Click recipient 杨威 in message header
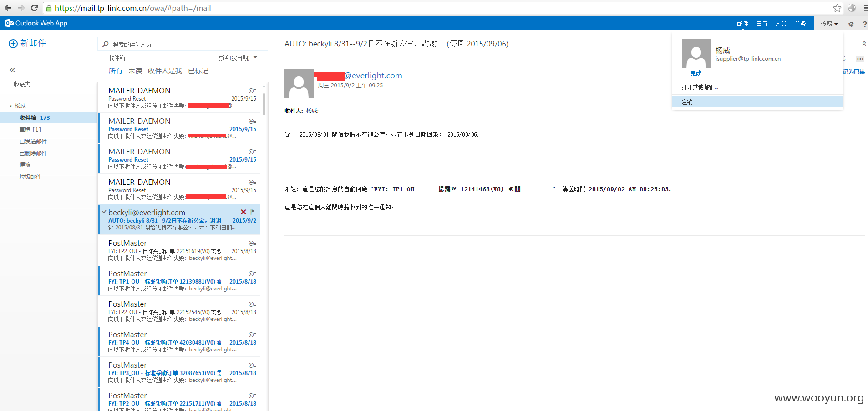This screenshot has height=411, width=868. click(312, 111)
